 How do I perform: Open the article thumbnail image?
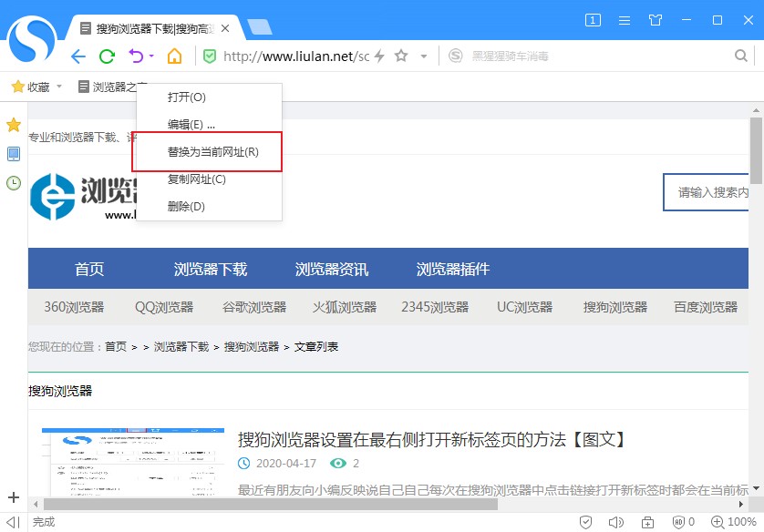point(133,462)
